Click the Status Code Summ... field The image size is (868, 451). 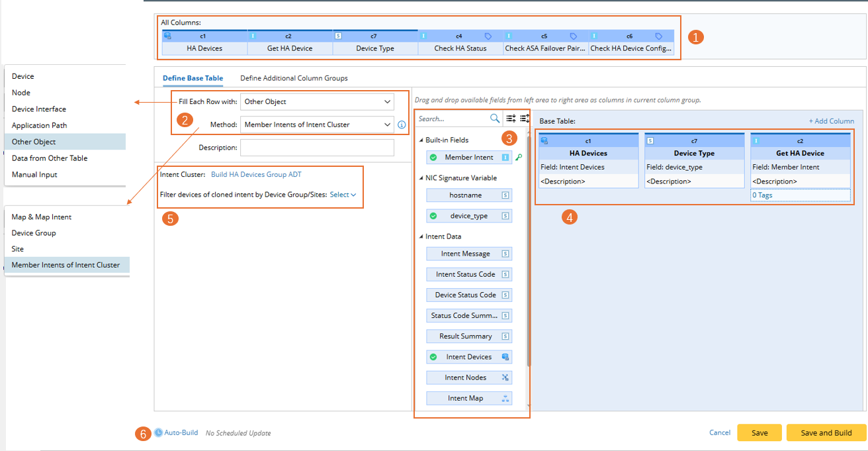pos(469,316)
